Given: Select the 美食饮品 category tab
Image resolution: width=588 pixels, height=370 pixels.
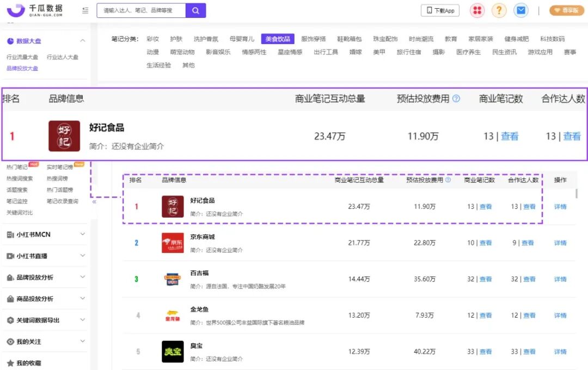Looking at the screenshot, I should 278,39.
